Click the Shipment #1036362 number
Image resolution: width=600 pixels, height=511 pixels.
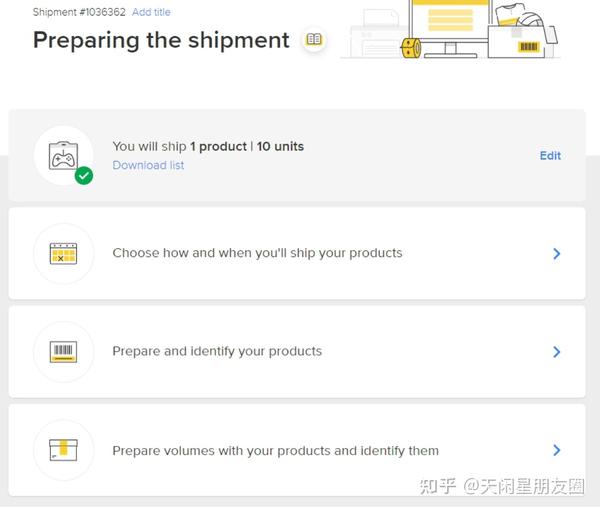pos(79,12)
